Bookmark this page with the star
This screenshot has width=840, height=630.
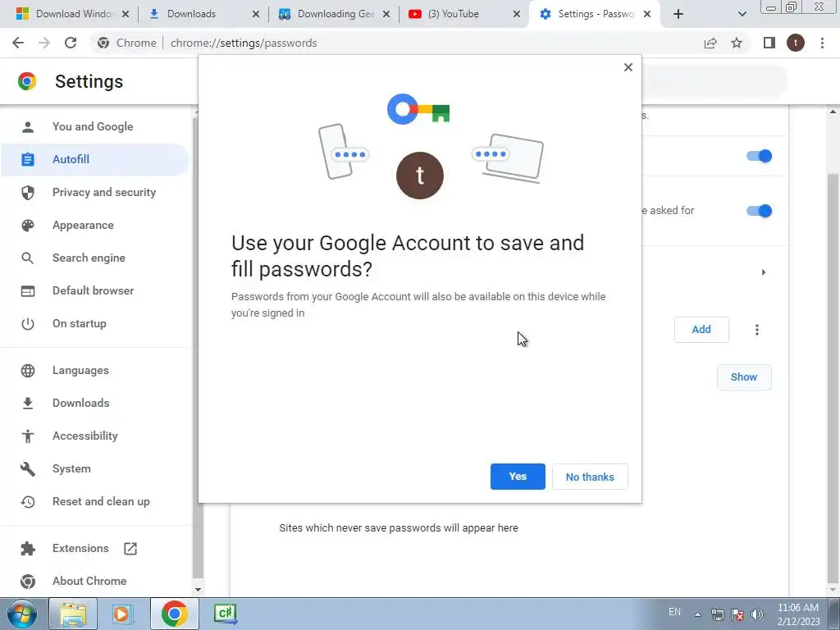click(737, 43)
